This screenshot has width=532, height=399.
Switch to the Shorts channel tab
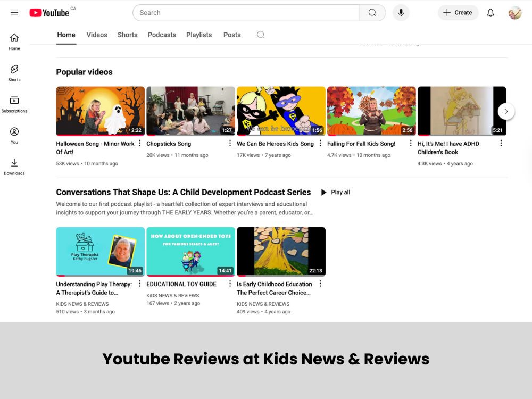pos(128,35)
